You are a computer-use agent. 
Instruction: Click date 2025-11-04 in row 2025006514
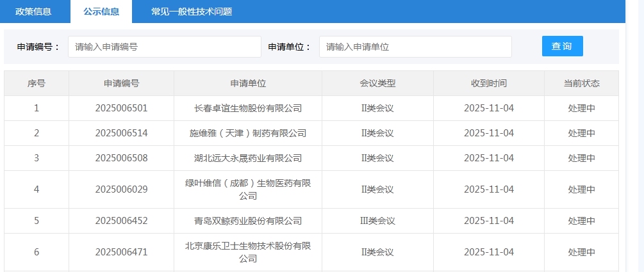[489, 133]
